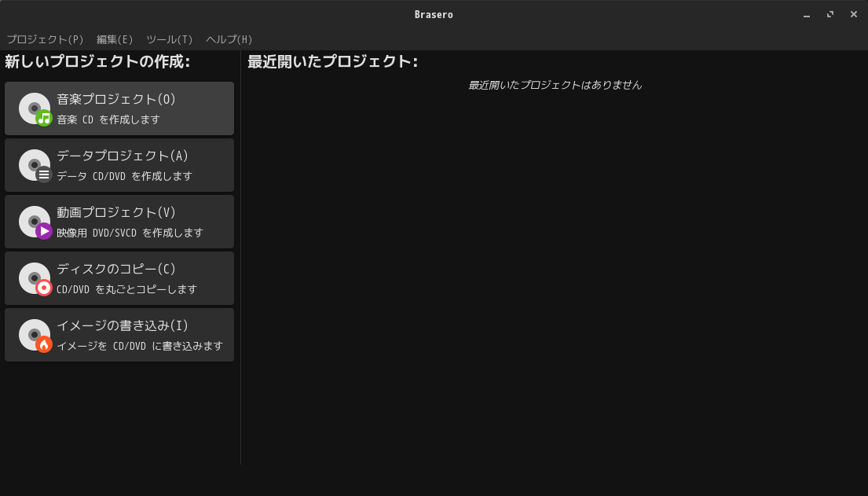Viewport: 868px width, 496px height.
Task: Close the Brasero window
Action: point(854,14)
